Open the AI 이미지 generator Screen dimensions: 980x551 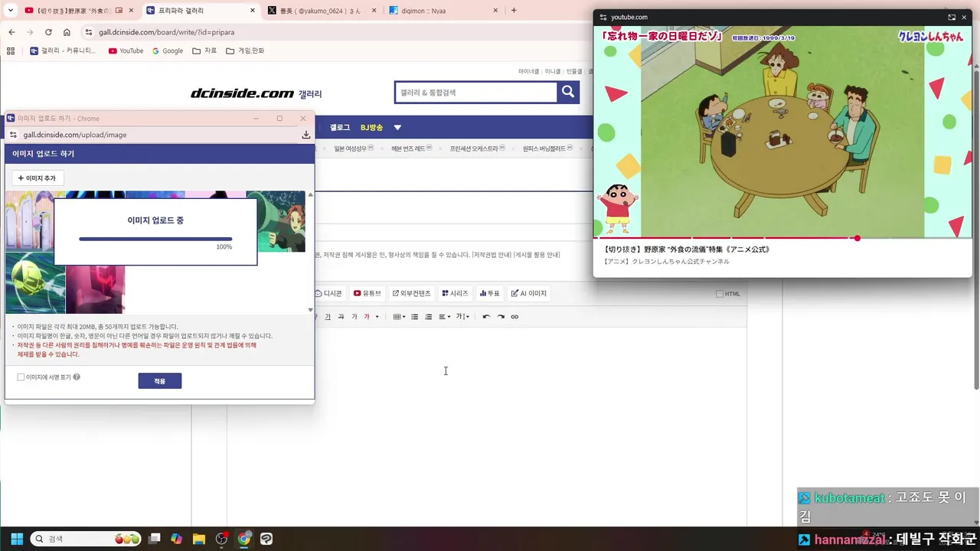coord(529,293)
